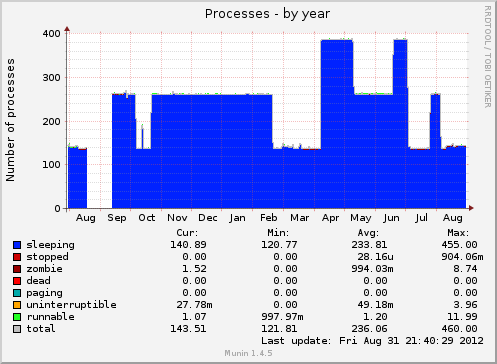Click sleeping minimum value 120.77
The image size is (497, 364).
tap(279, 245)
